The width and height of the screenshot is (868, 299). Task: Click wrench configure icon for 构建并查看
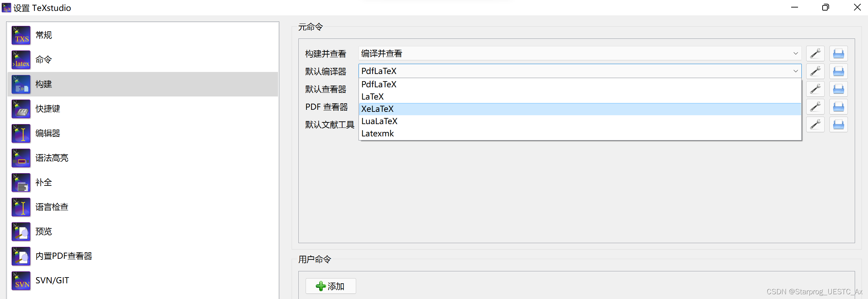[x=815, y=54]
